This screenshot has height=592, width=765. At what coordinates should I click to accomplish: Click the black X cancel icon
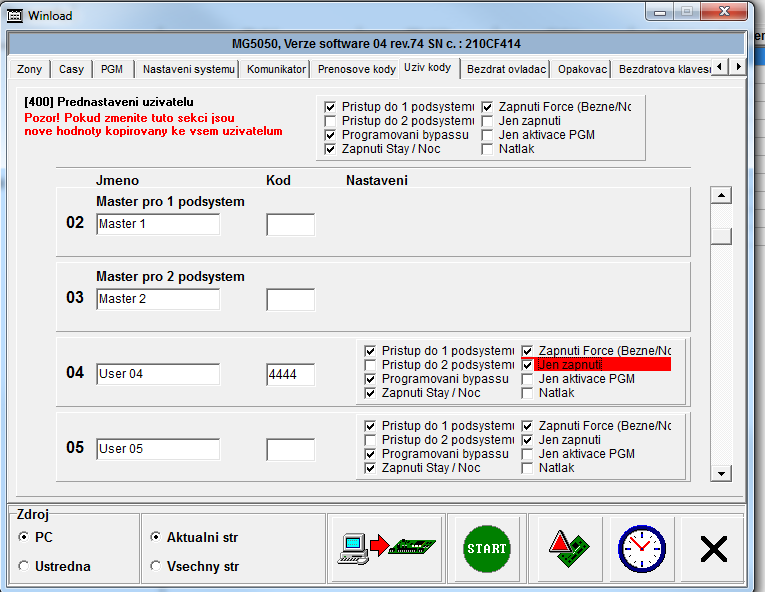(x=713, y=548)
